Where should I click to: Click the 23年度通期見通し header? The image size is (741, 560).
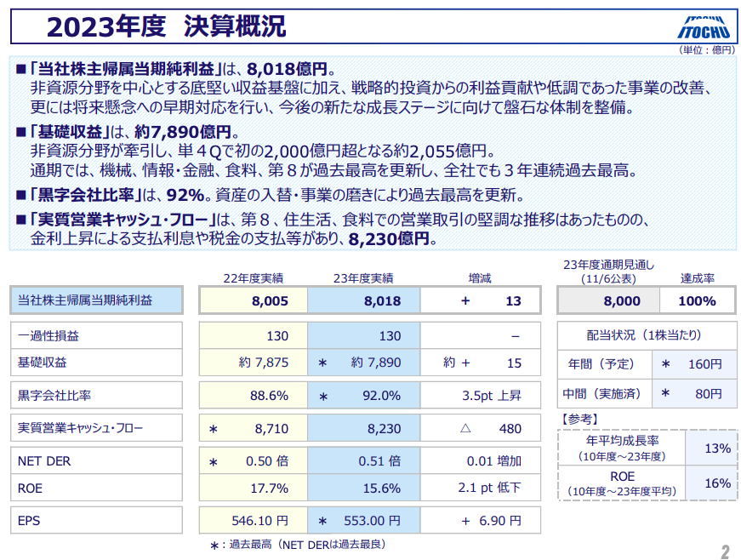(608, 271)
